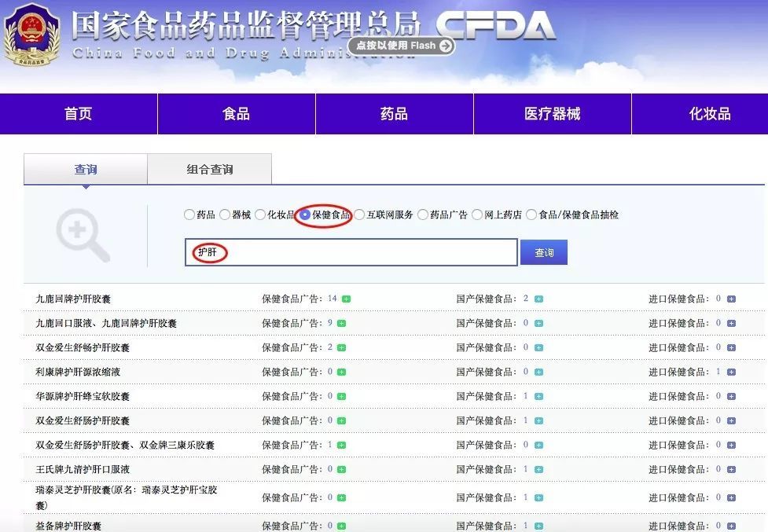Click the 益备牌护肝胶囊 product name
Image resolution: width=768 pixels, height=532 pixels.
(68, 526)
